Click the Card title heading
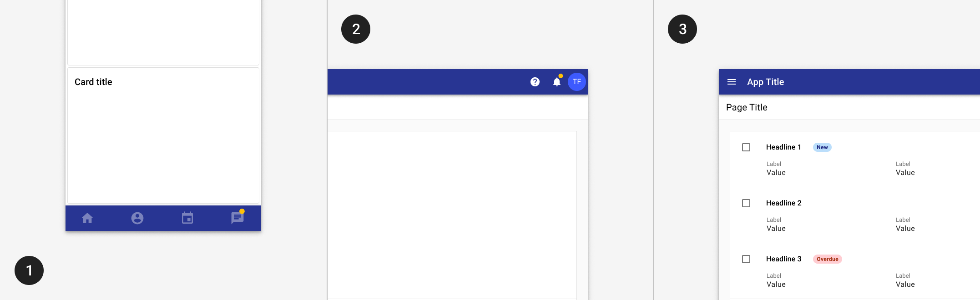 (x=93, y=82)
